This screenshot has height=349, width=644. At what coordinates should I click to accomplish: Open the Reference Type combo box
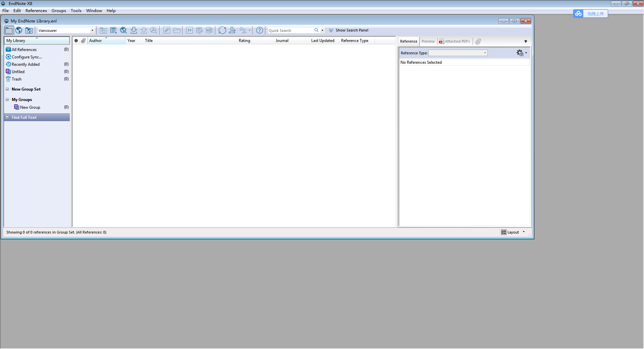point(458,53)
